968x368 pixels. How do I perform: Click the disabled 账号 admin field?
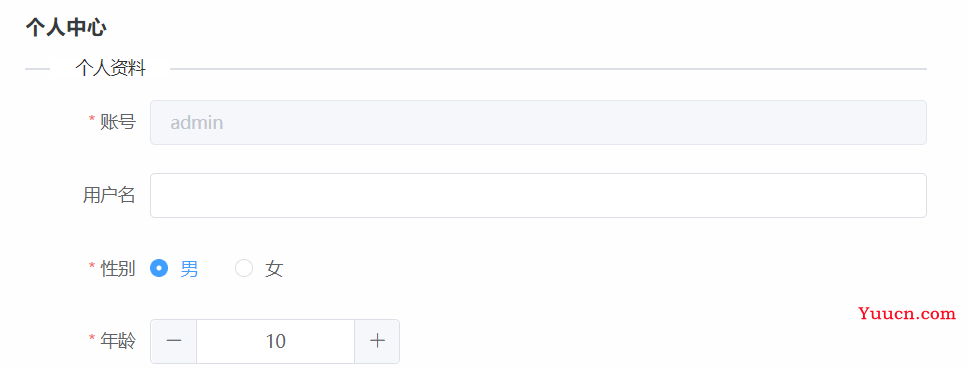[538, 123]
